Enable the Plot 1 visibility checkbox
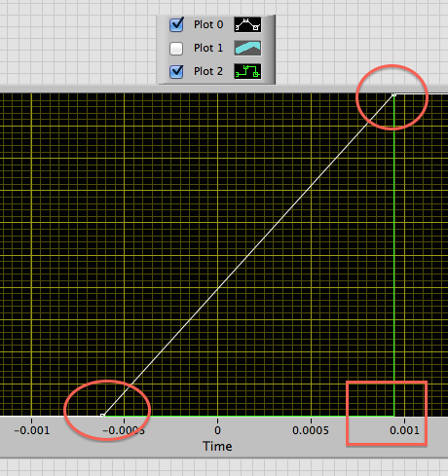Image resolution: width=448 pixels, height=476 pixels. pos(176,49)
